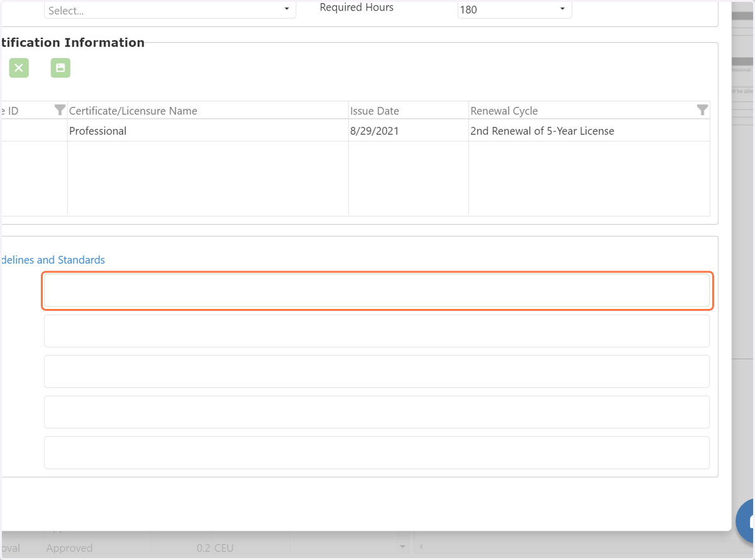Focus the highlighted first text field
This screenshot has height=560, width=755.
(377, 291)
